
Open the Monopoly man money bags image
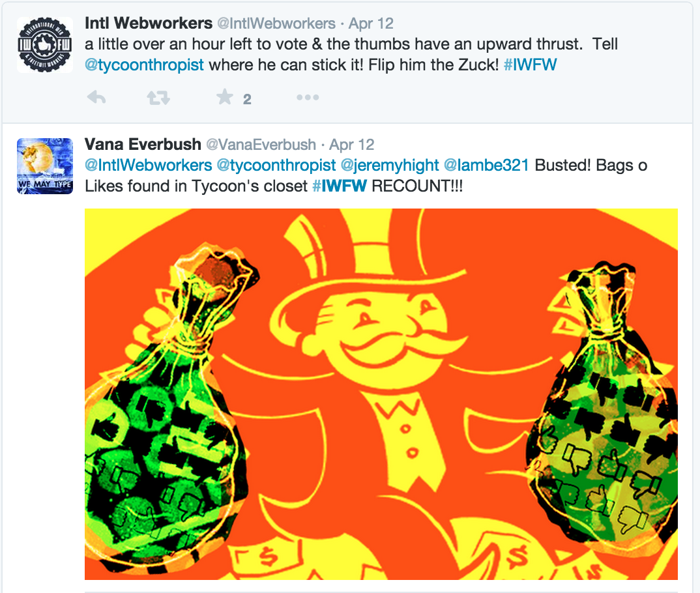(x=381, y=394)
